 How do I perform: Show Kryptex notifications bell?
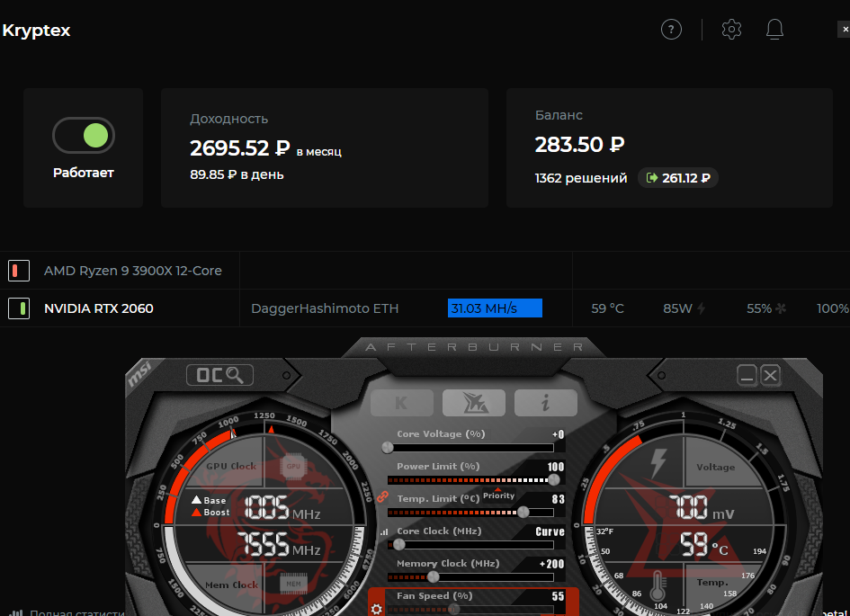(774, 30)
